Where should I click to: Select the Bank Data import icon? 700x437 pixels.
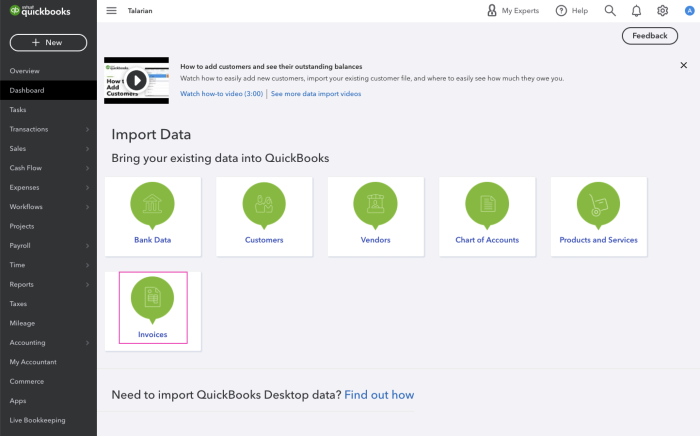[x=152, y=204]
